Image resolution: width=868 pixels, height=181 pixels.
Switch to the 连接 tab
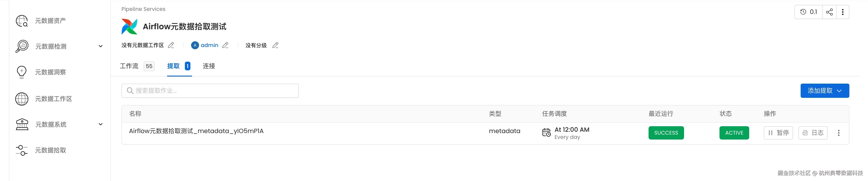[208, 66]
